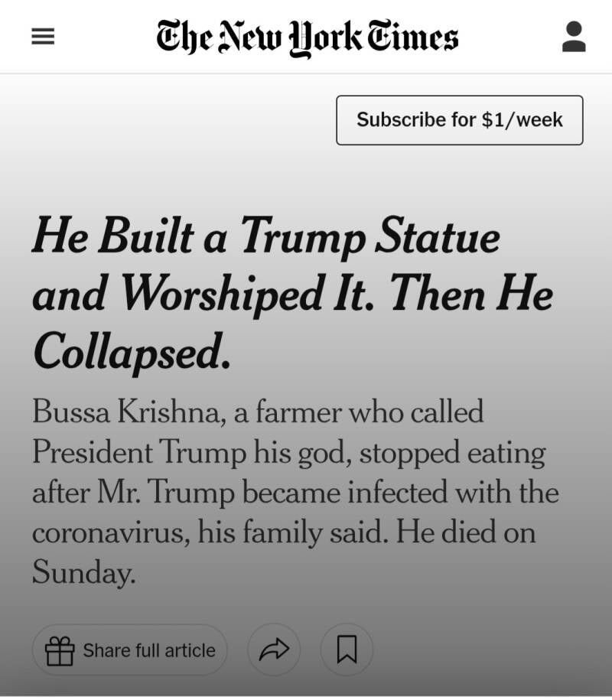Click the "and Worshiped It. Then He" headline line

point(292,294)
